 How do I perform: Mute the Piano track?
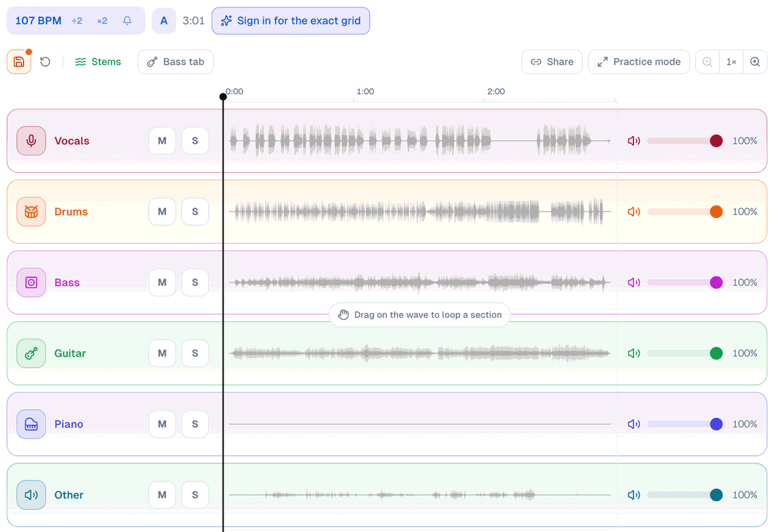tap(162, 424)
